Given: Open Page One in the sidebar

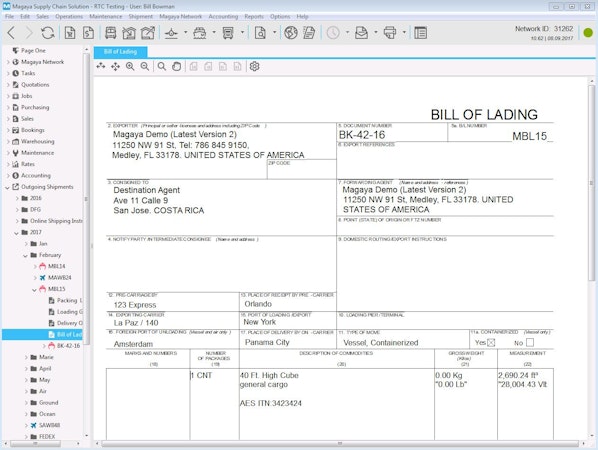Looking at the screenshot, I should [33, 50].
